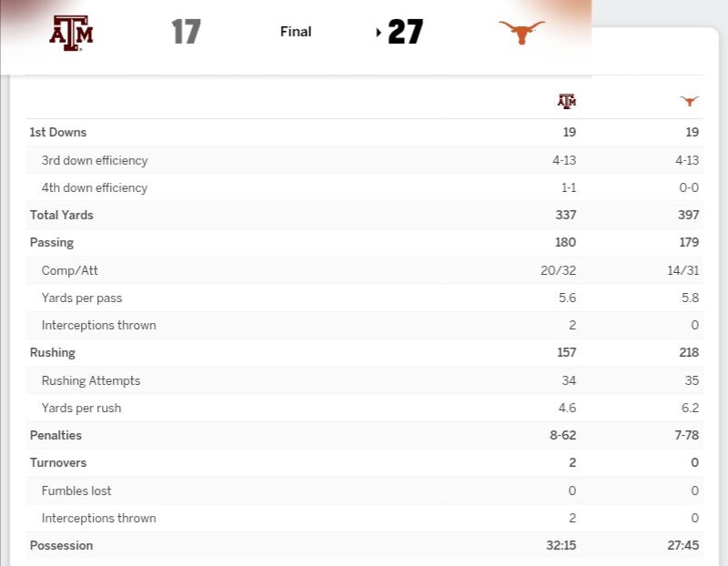
Task: Click the 3rd down efficiency label
Action: click(x=95, y=160)
